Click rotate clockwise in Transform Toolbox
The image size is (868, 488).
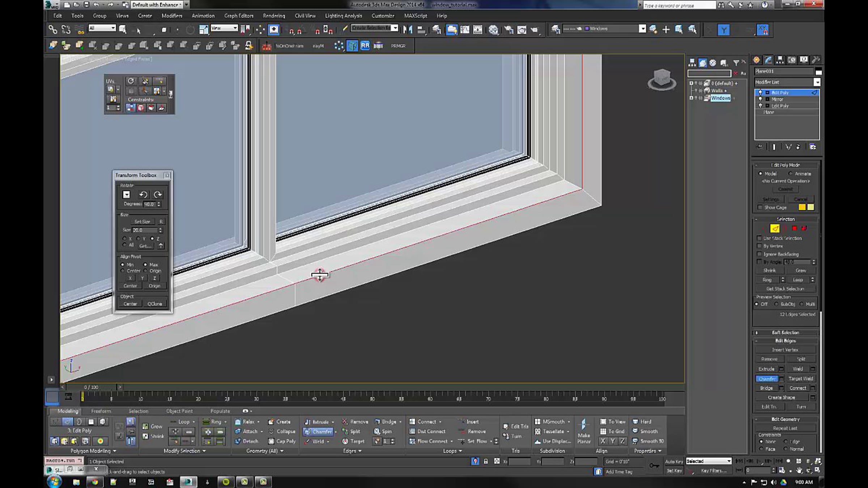158,194
